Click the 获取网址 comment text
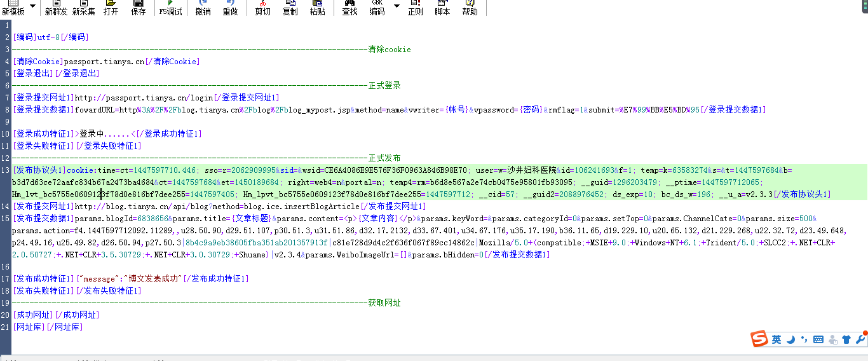The height and width of the screenshot is (361, 868). coord(384,303)
